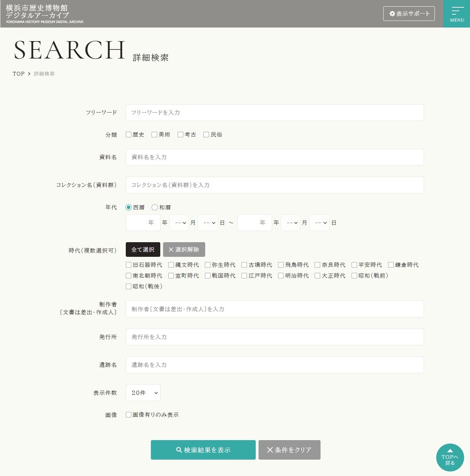Image resolution: width=470 pixels, height=476 pixels.
Task: Click the フリーワード input field
Action: coord(275,113)
